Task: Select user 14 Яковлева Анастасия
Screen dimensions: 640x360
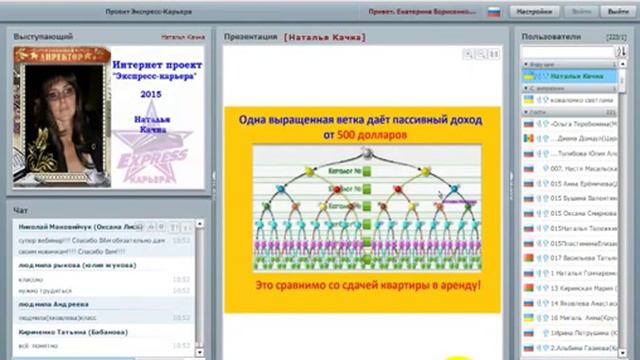Action: click(x=570, y=303)
